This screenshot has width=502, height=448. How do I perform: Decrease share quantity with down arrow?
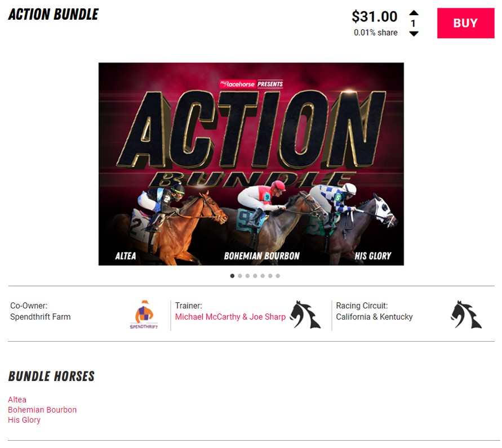pos(414,34)
